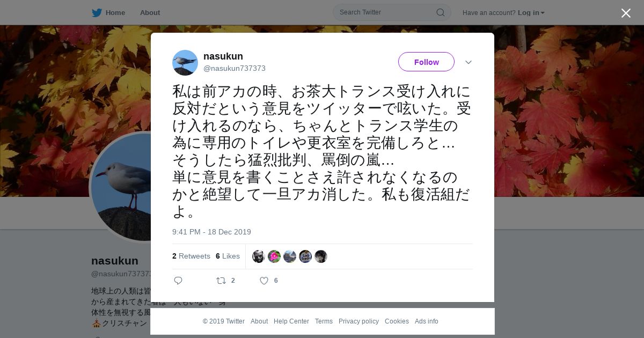Click the About item in top navigation
This screenshot has height=338, width=644.
pyautogui.click(x=150, y=12)
